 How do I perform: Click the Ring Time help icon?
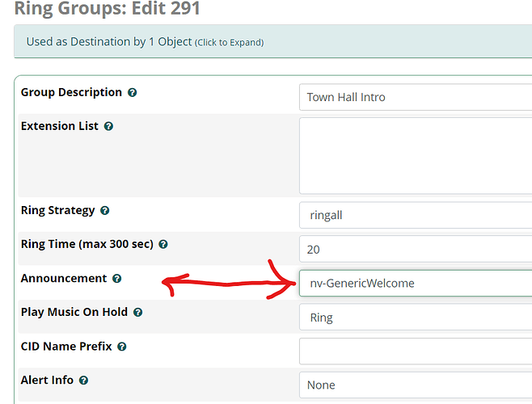click(x=163, y=244)
